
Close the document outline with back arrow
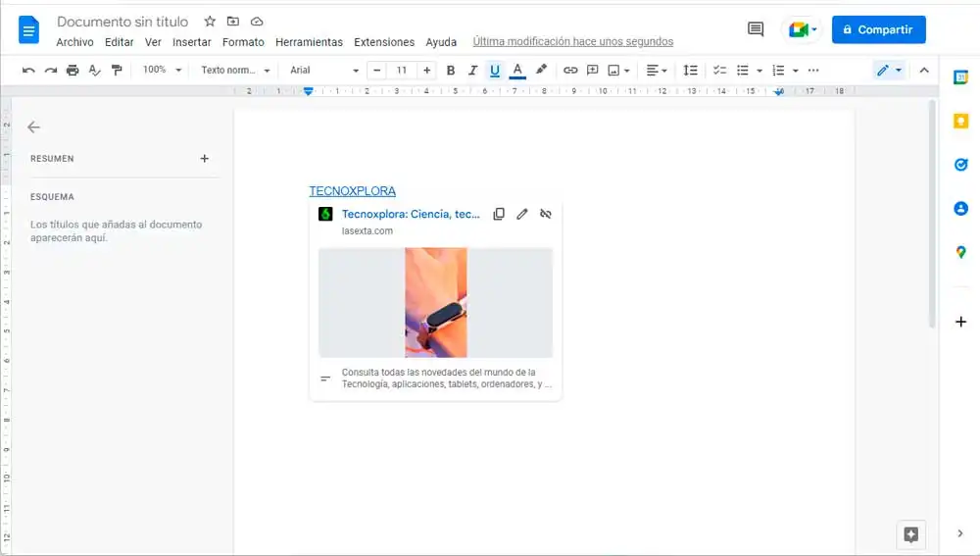(33, 126)
